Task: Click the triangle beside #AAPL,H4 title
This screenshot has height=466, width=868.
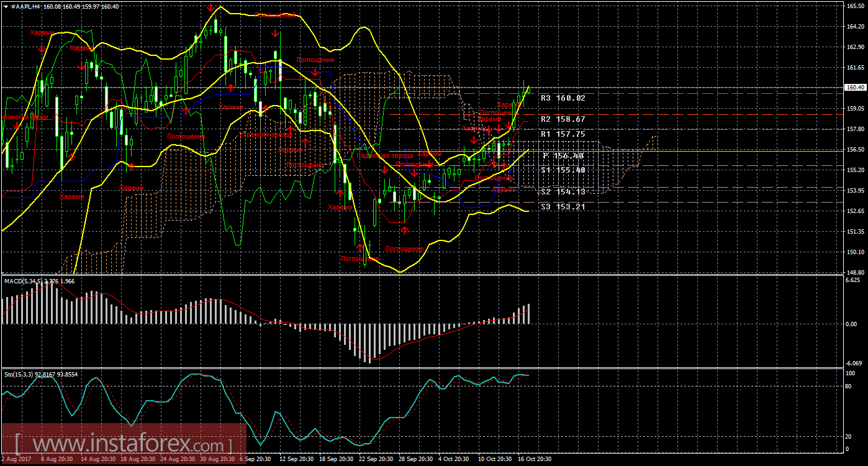Action: tap(6, 6)
